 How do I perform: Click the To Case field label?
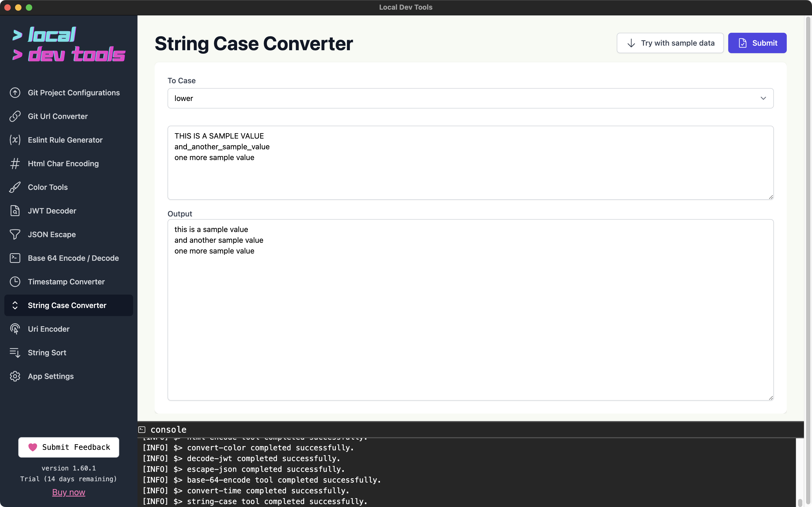pyautogui.click(x=181, y=81)
